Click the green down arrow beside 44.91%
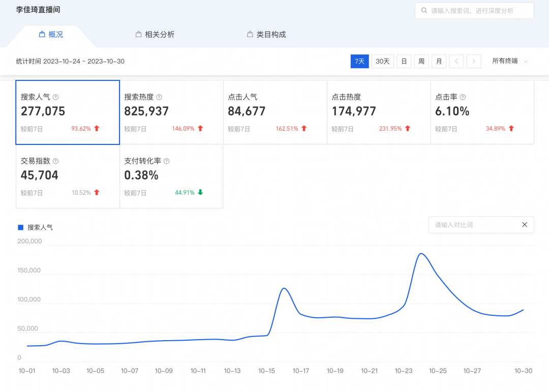Screen dimensions: 549x392 tap(200, 192)
